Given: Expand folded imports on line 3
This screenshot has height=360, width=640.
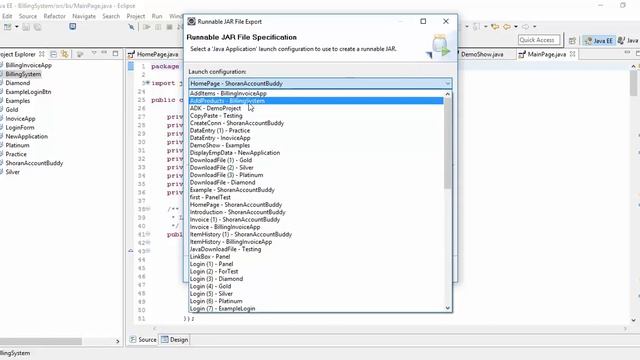Looking at the screenshot, I should [147, 83].
